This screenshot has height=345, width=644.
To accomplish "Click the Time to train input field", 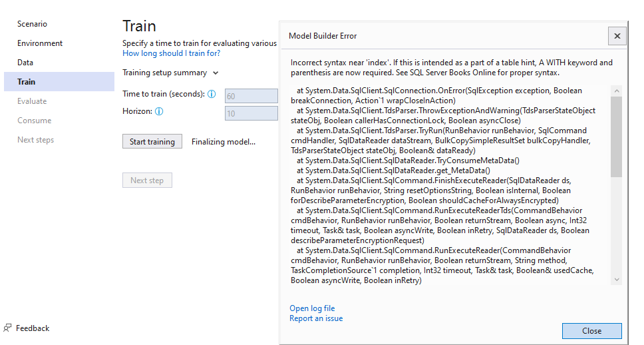I will (251, 96).
